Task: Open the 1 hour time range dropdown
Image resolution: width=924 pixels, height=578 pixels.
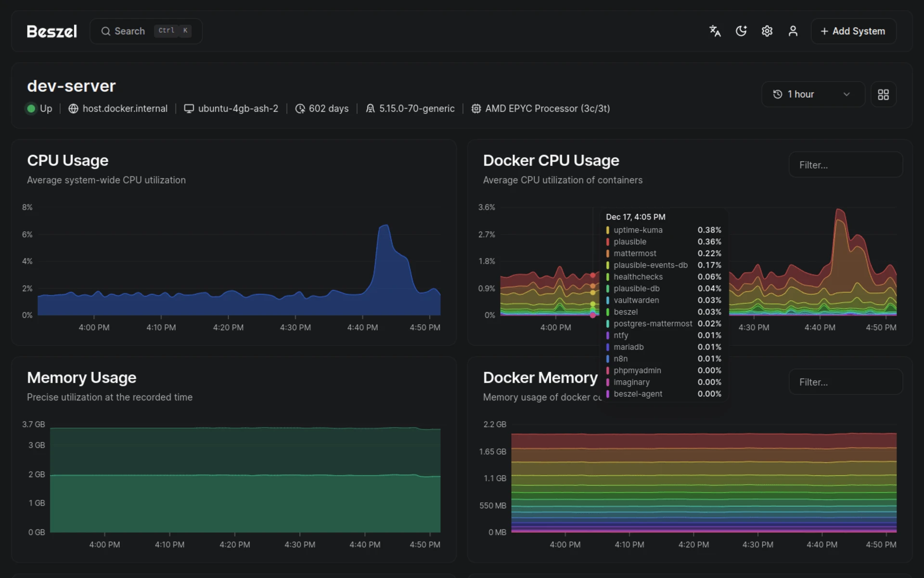Action: [813, 94]
